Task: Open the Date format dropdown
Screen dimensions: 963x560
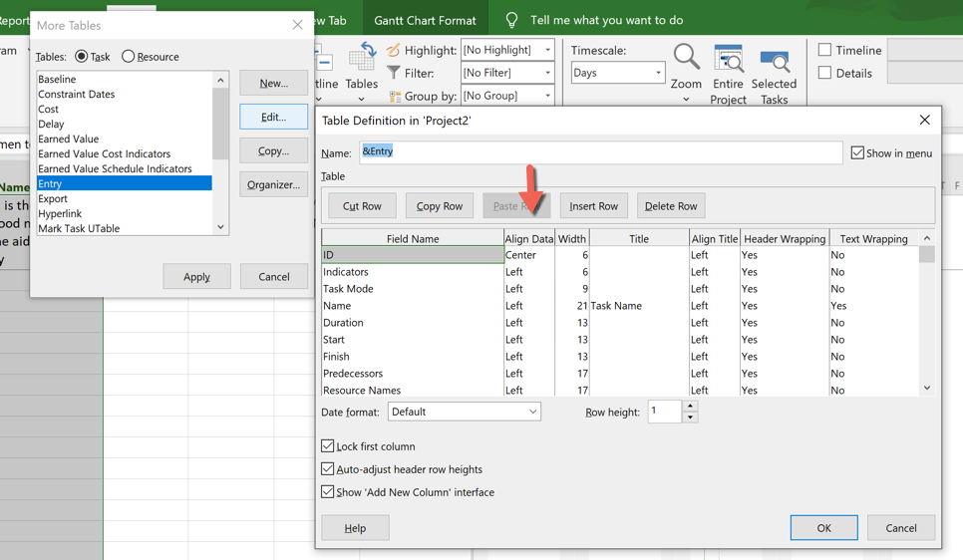Action: [532, 412]
